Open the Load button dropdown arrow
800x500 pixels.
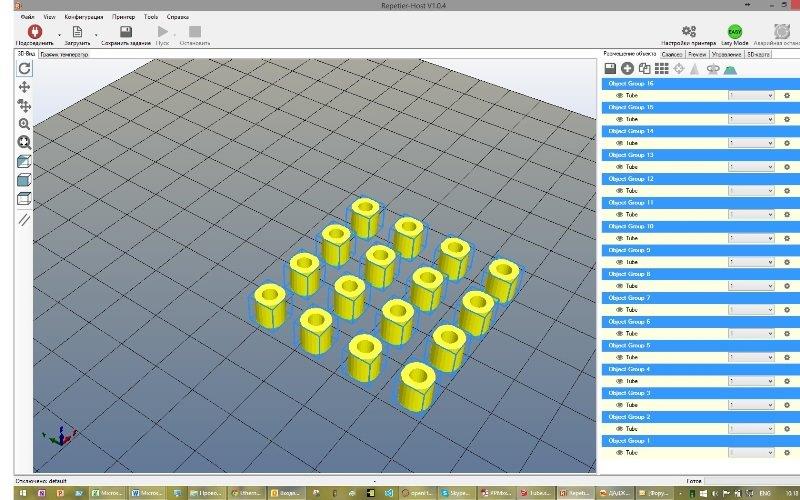point(96,35)
